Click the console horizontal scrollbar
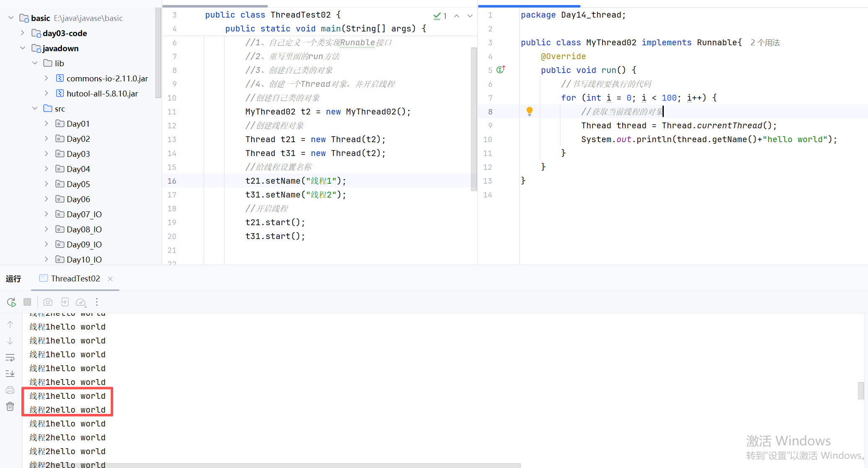868x468 pixels. [275, 465]
